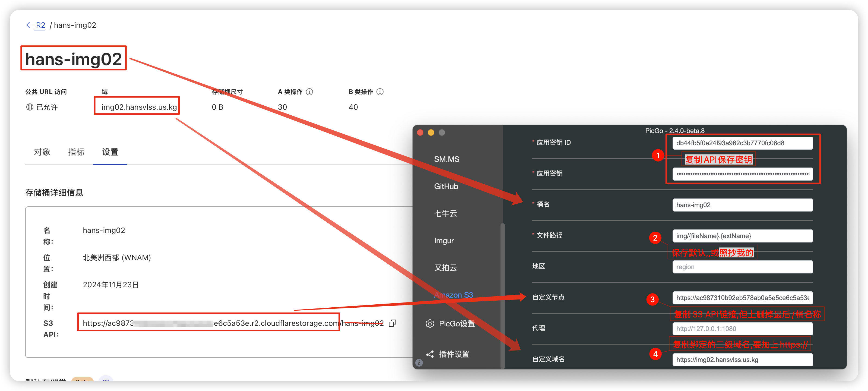The image size is (868, 391).
Task: Click the 桶名 input field
Action: (742, 205)
